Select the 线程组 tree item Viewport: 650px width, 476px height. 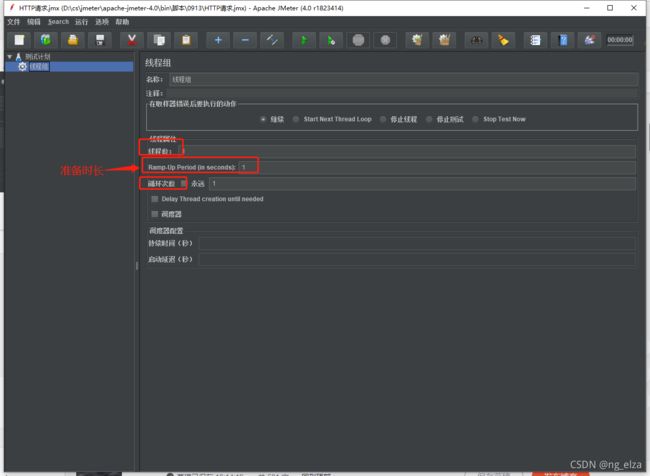[39, 66]
